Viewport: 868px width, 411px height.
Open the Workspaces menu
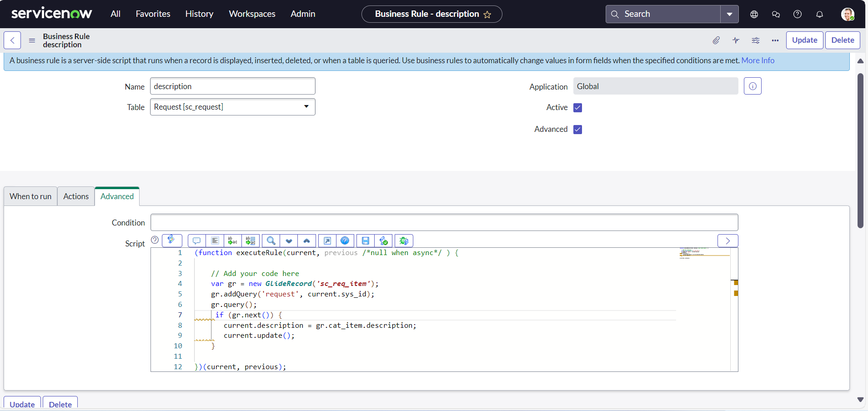252,14
